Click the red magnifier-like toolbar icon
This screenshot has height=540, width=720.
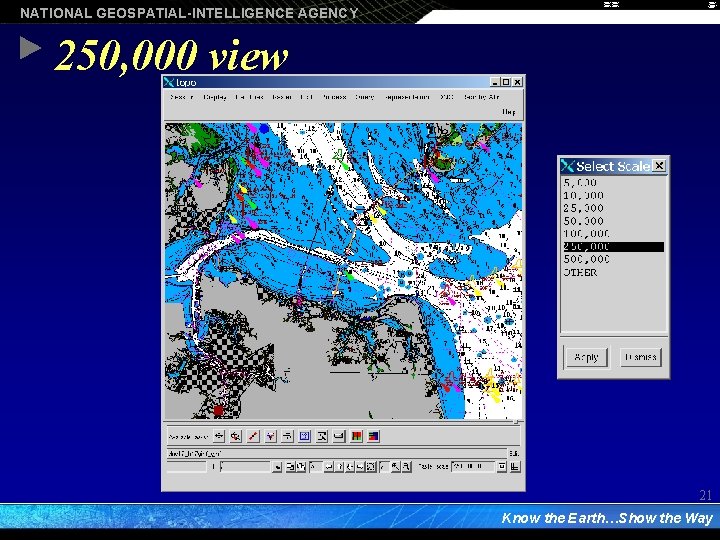(x=236, y=436)
